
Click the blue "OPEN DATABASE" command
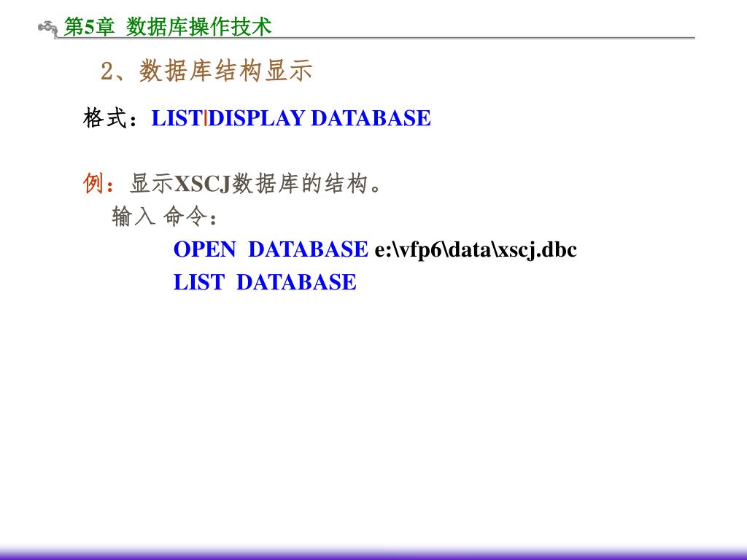pos(271,249)
